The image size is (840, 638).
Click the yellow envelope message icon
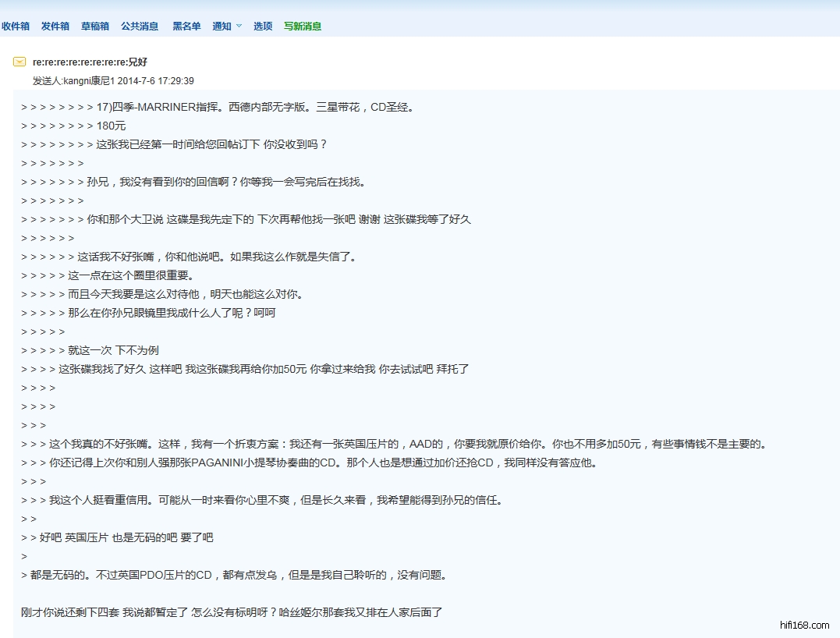click(19, 62)
